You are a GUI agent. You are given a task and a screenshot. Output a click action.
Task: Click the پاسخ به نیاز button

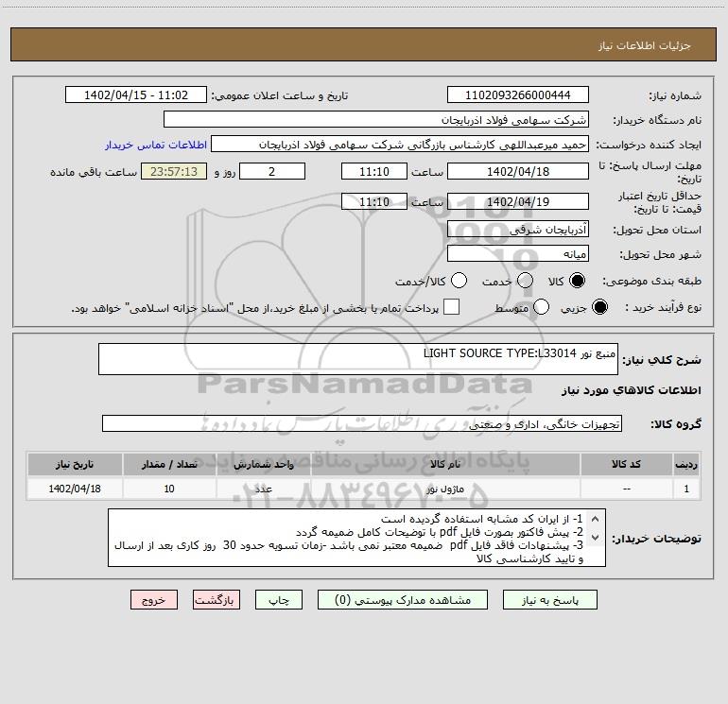coord(549,600)
